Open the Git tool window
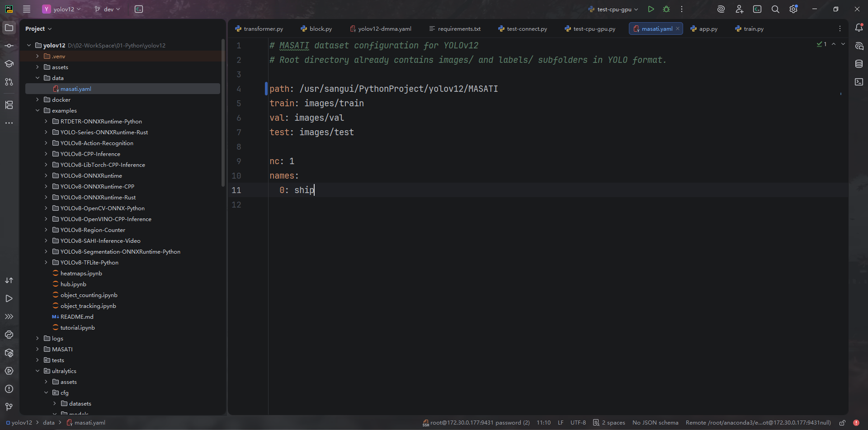The image size is (868, 430). [9, 407]
